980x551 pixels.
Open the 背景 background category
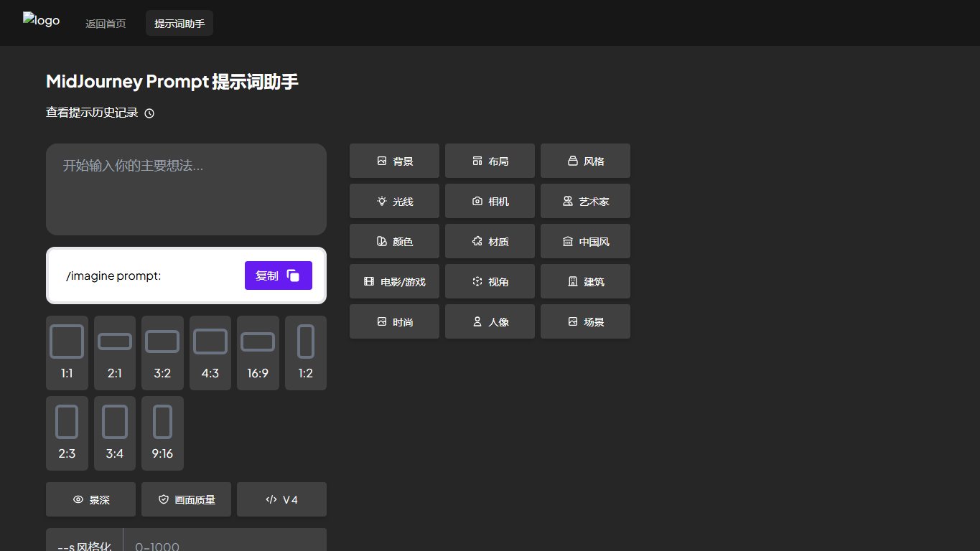point(394,161)
